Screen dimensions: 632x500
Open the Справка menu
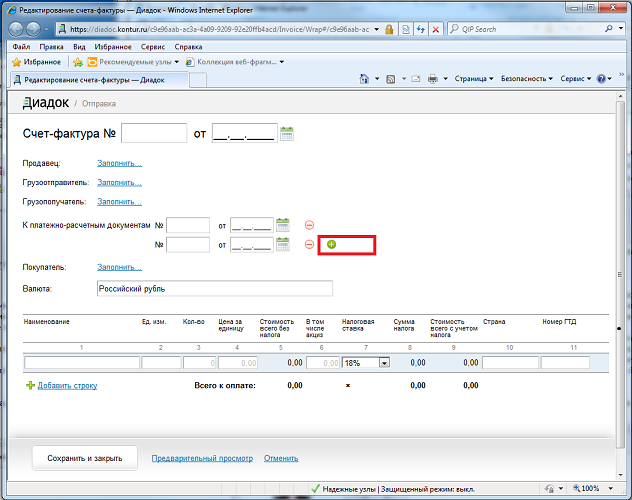(x=188, y=47)
